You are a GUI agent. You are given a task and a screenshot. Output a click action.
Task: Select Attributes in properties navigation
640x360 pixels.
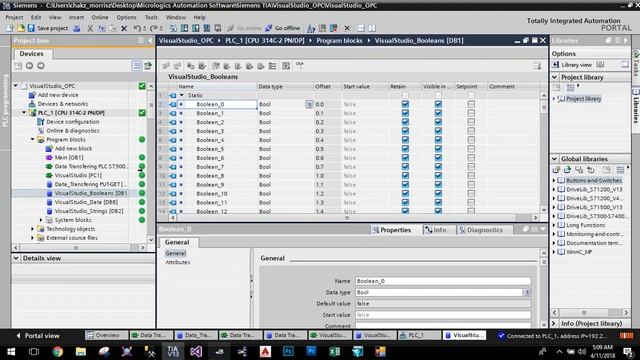tap(178, 262)
